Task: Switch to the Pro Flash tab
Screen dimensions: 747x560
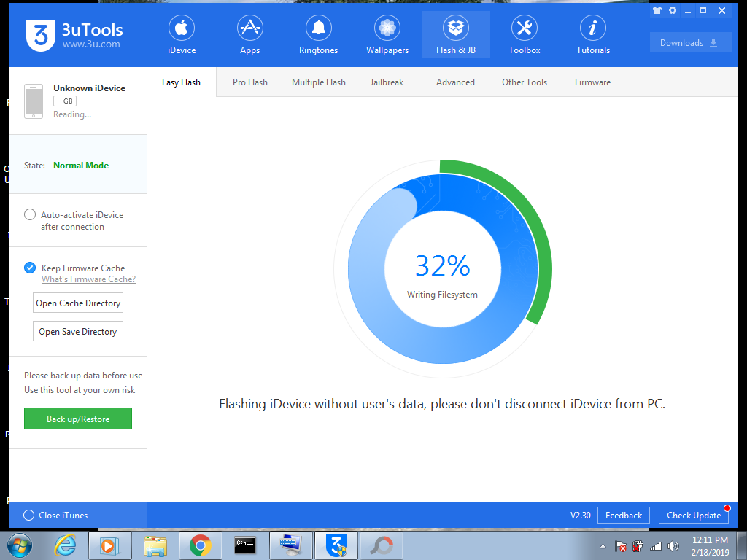Action: pos(250,82)
